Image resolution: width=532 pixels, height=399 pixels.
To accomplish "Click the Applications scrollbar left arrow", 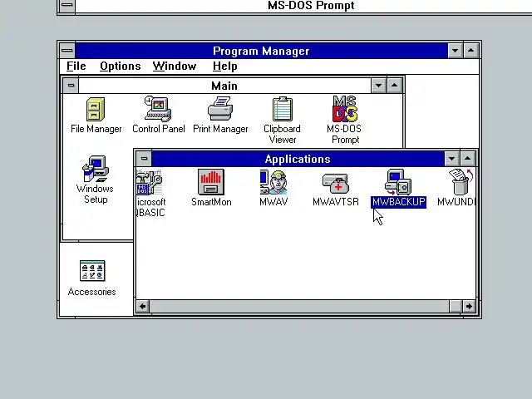I will pos(143,307).
